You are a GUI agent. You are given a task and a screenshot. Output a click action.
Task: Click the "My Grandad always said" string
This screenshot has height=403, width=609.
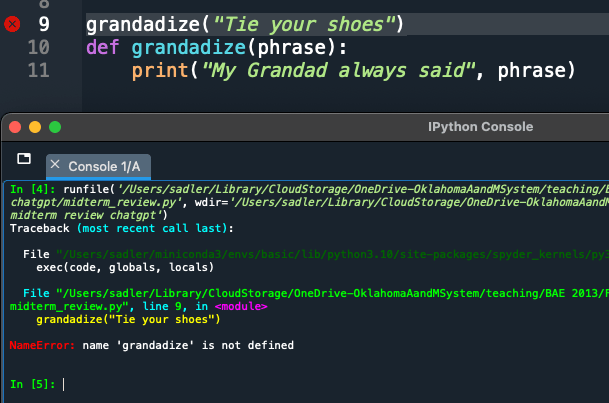(339, 71)
